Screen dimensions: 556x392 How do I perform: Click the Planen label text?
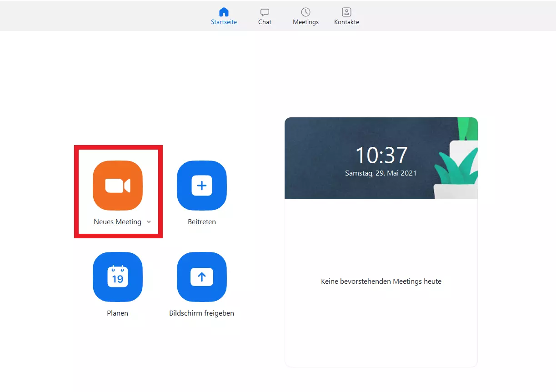click(x=118, y=313)
